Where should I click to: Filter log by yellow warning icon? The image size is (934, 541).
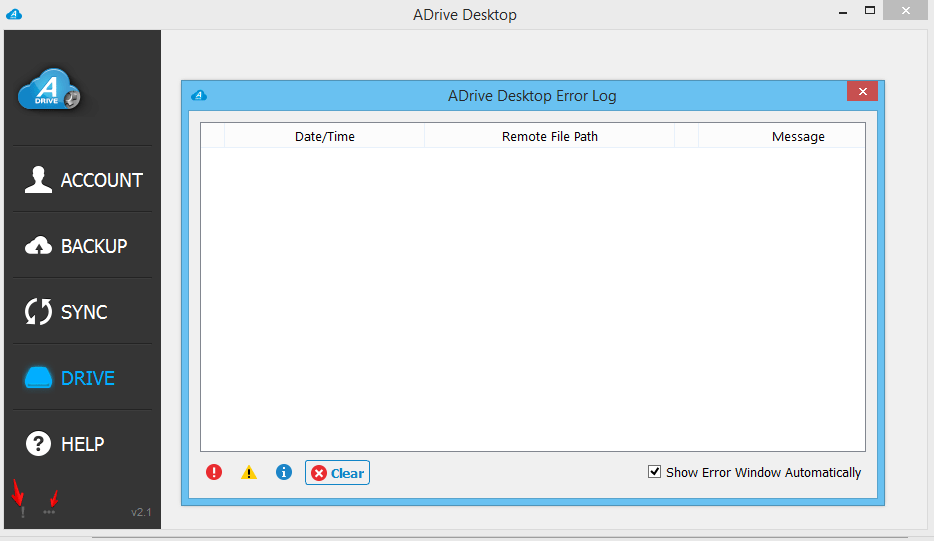248,472
